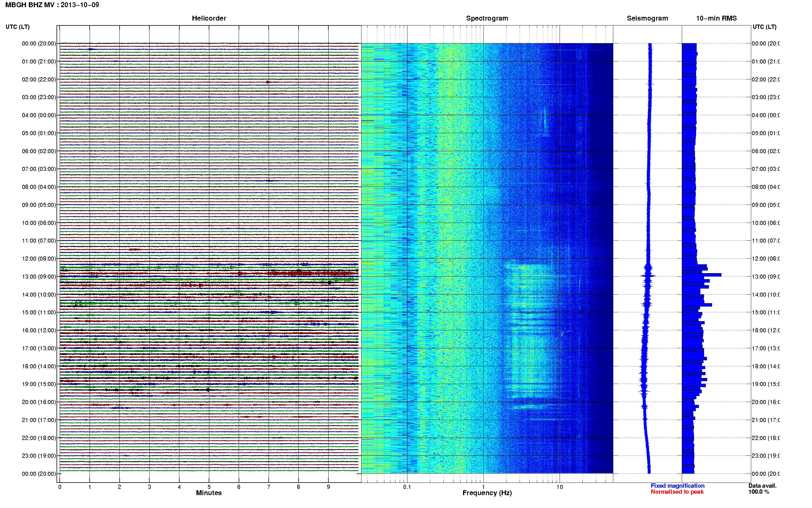Click the 'Fixed magnification' legend text
Image resolution: width=812 pixels, height=508 pixels.
[x=678, y=486]
